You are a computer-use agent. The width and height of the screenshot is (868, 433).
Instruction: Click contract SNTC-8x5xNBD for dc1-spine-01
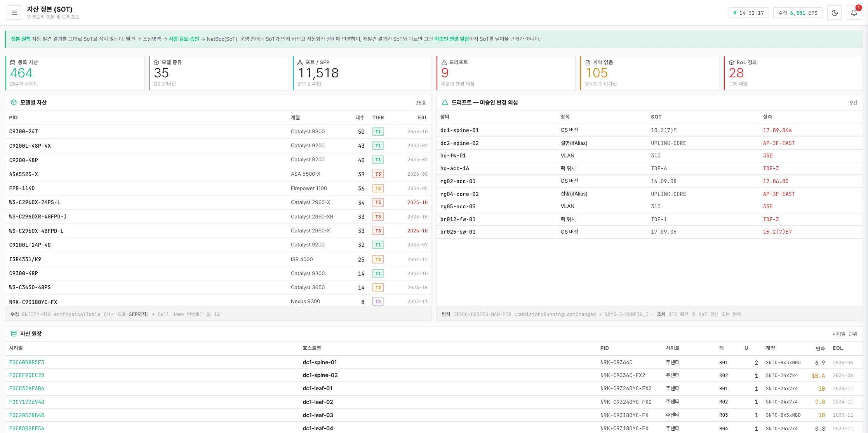click(783, 362)
